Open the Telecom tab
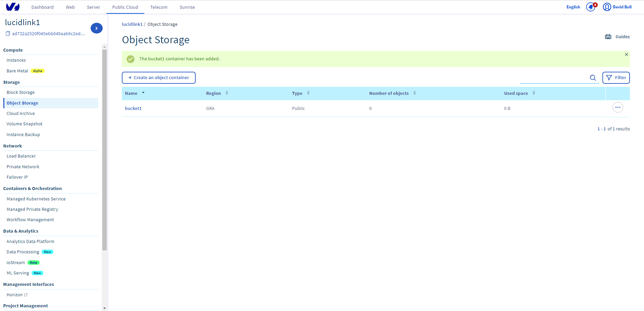Viewport: 644px width, 311px height. (x=159, y=7)
